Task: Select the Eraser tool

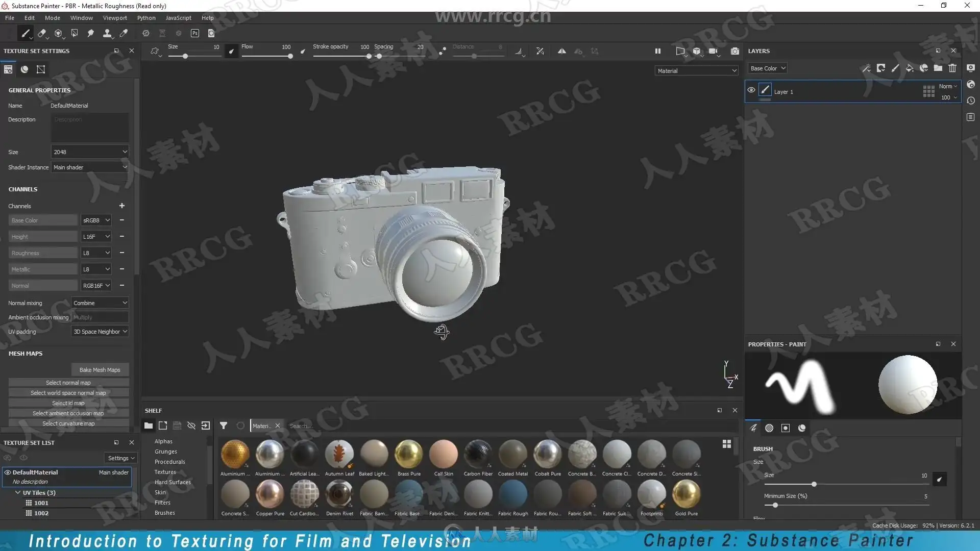Action: coord(42,34)
